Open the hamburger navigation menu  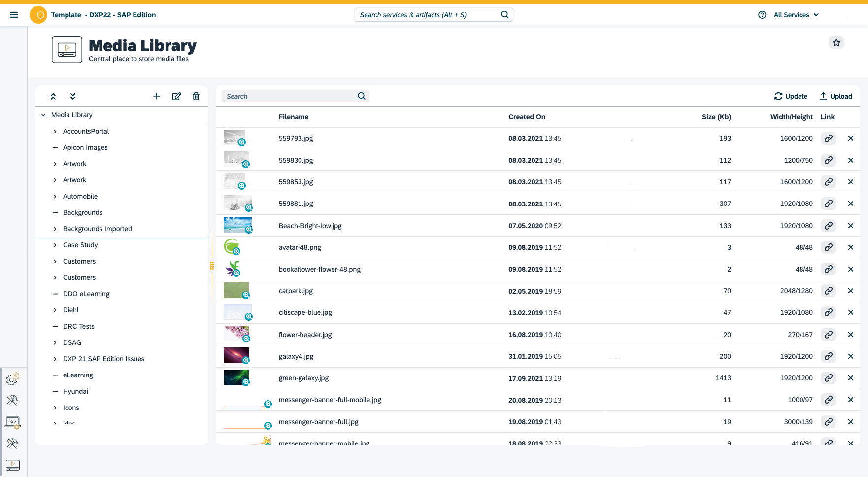14,15
